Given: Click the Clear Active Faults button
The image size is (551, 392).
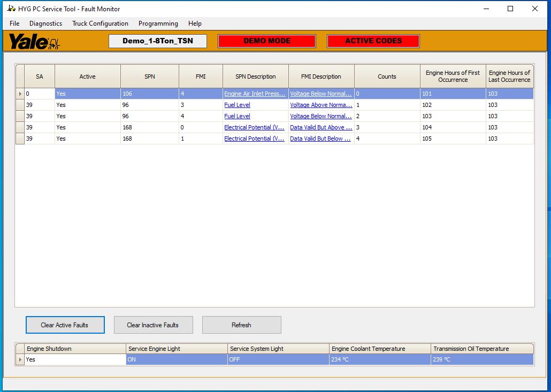Looking at the screenshot, I should (x=65, y=325).
